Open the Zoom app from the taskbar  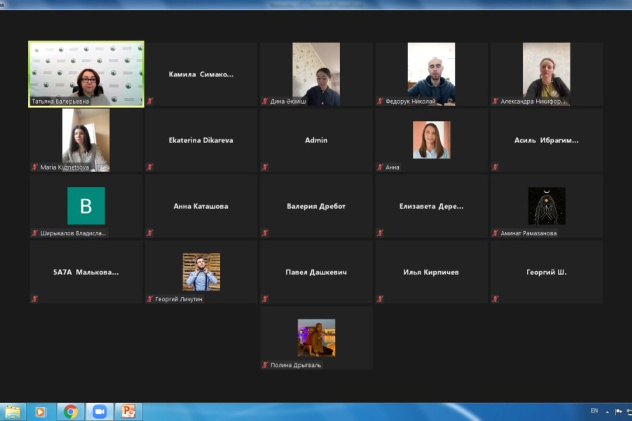pos(99,411)
